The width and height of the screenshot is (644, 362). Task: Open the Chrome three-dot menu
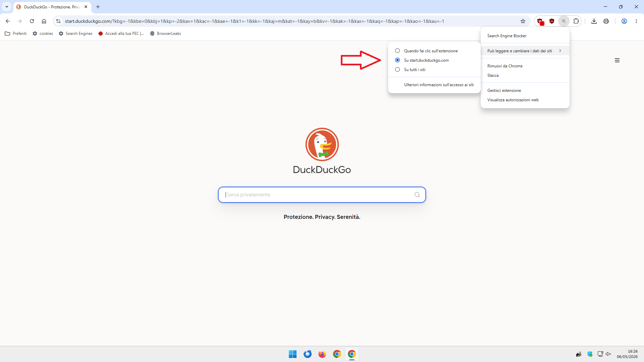(636, 21)
